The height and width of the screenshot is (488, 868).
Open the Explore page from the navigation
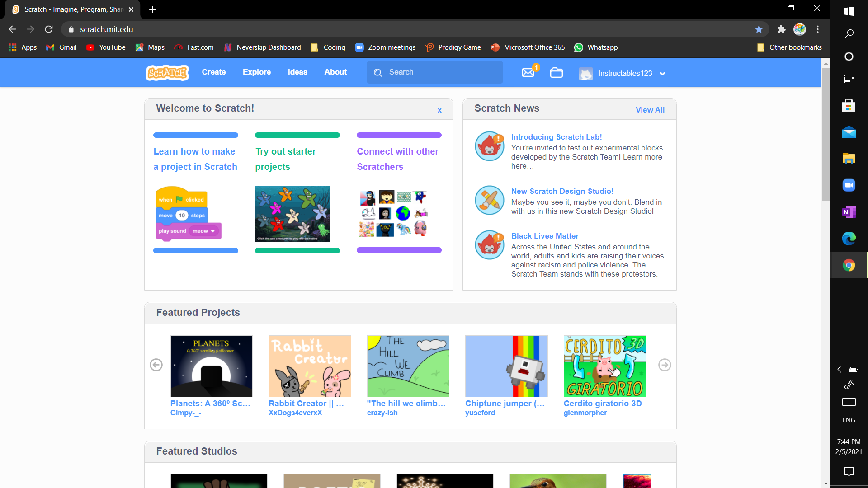tap(257, 72)
